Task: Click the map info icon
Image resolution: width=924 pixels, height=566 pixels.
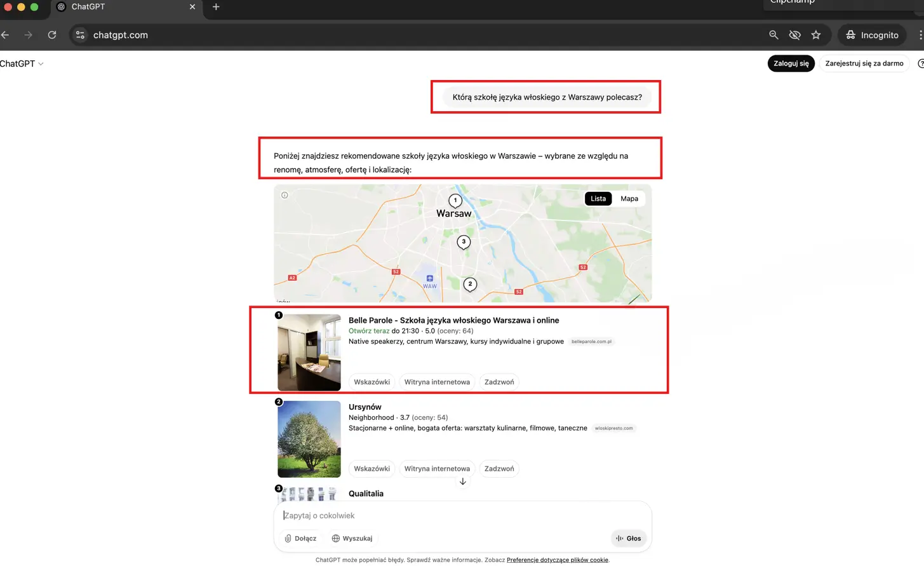Action: pyautogui.click(x=285, y=195)
